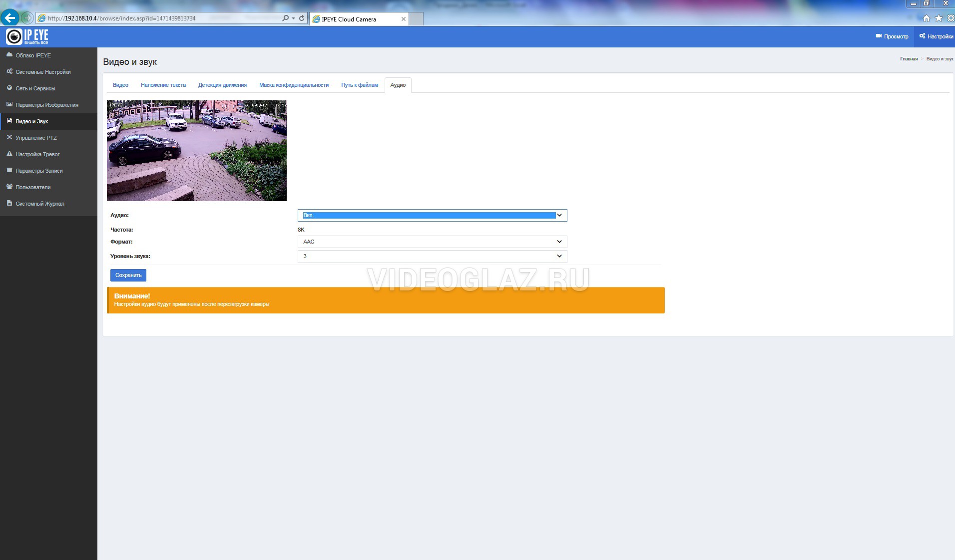Click the icon beside Видео и Звук

(9, 121)
